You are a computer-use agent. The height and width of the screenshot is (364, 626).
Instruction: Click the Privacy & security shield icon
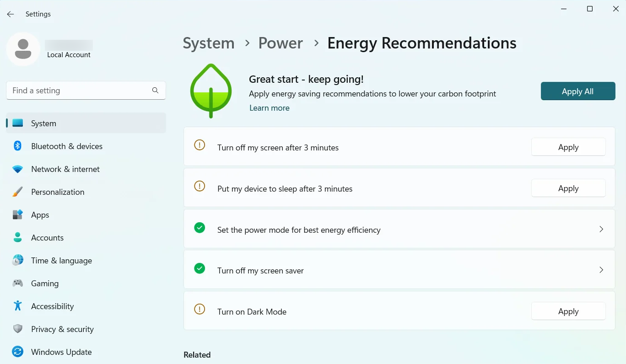point(17,329)
